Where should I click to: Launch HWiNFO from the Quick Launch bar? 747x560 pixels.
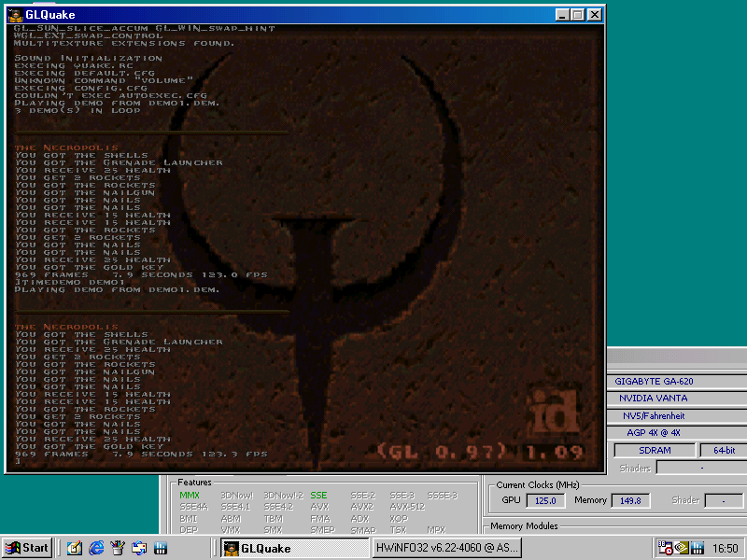tap(161, 548)
